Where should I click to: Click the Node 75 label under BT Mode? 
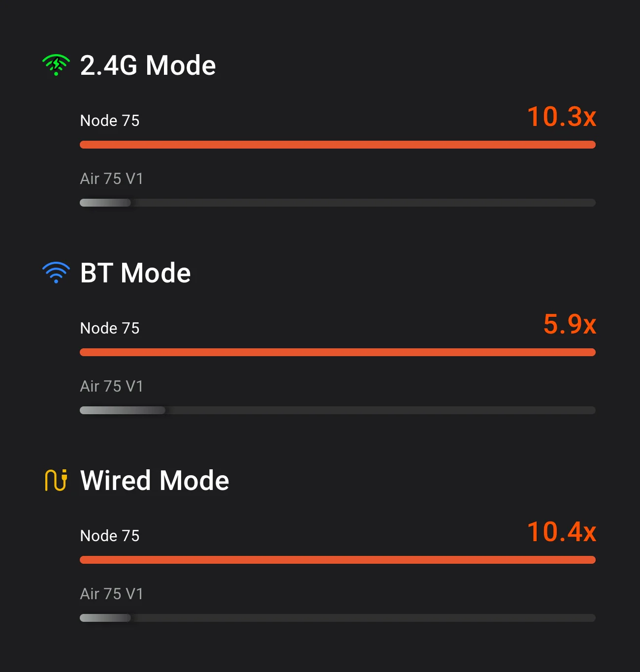(x=110, y=328)
